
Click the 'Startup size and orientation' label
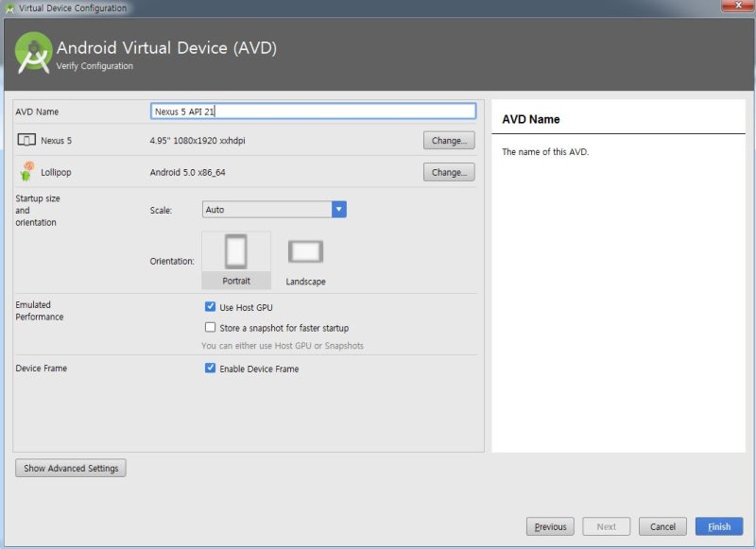click(38, 210)
